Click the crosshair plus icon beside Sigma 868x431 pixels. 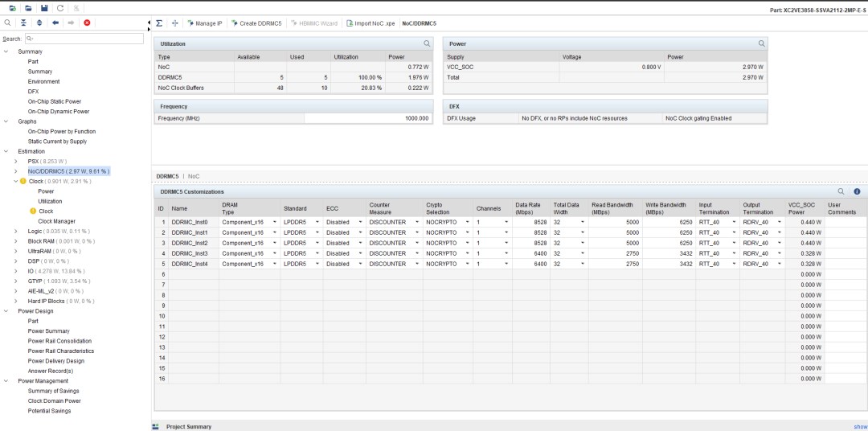tap(175, 23)
